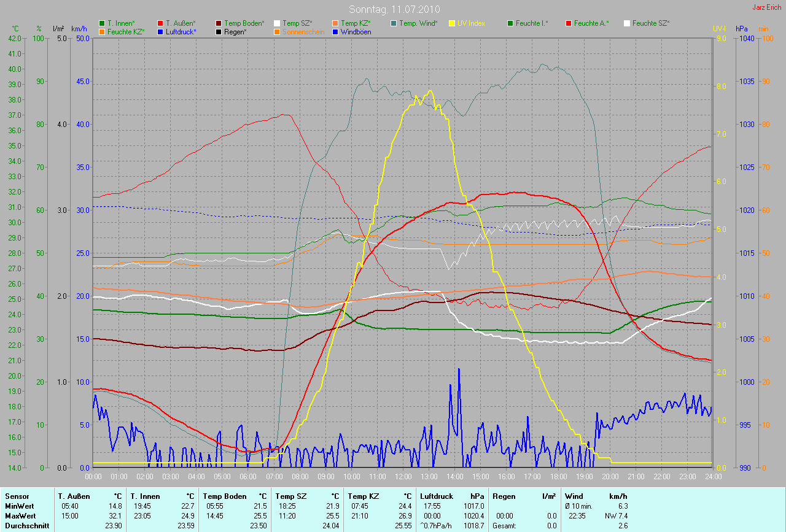Click the red T. Außen legend square
Viewport: 786px width, 532px height.
(160, 23)
